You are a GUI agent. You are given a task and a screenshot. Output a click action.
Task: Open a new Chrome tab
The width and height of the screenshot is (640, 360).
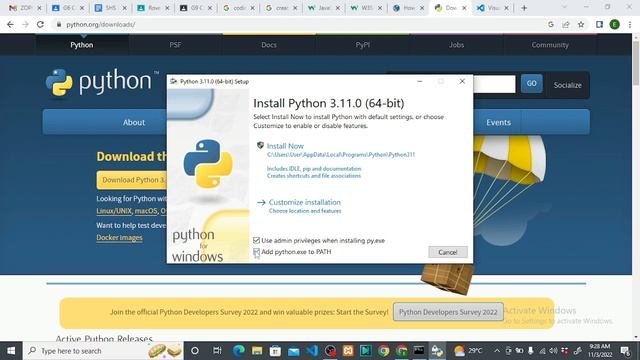pos(524,8)
